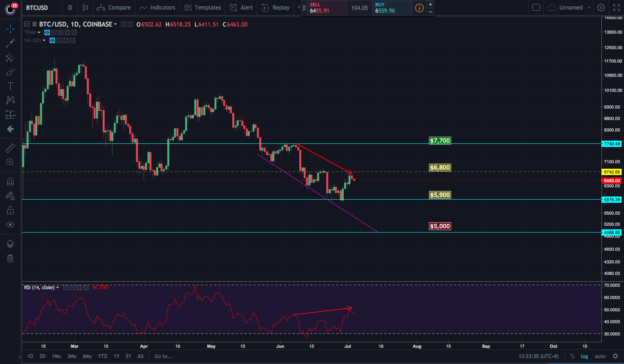Open the prediction and measurement tools
Screen dimensions: 624x364
tap(10, 114)
